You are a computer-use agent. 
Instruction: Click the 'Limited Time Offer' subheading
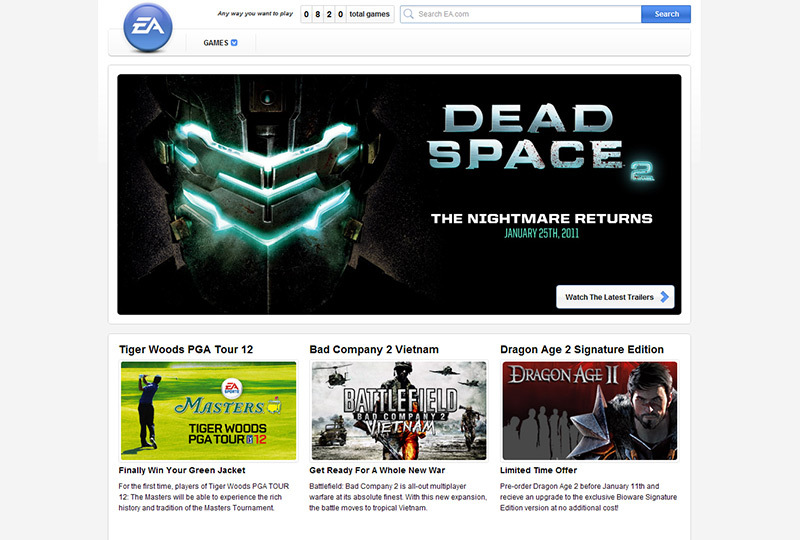coord(538,471)
